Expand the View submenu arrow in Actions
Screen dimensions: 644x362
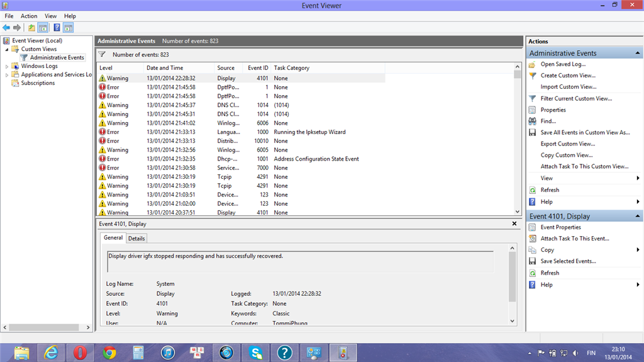(x=638, y=178)
